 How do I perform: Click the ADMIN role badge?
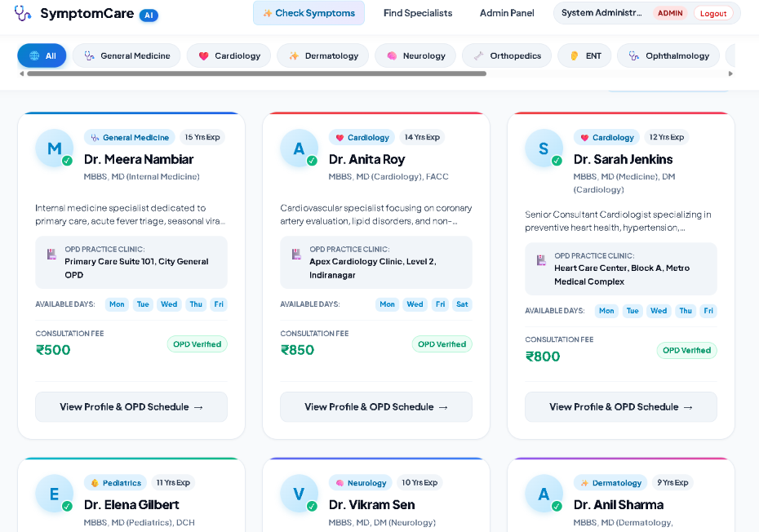pos(670,13)
